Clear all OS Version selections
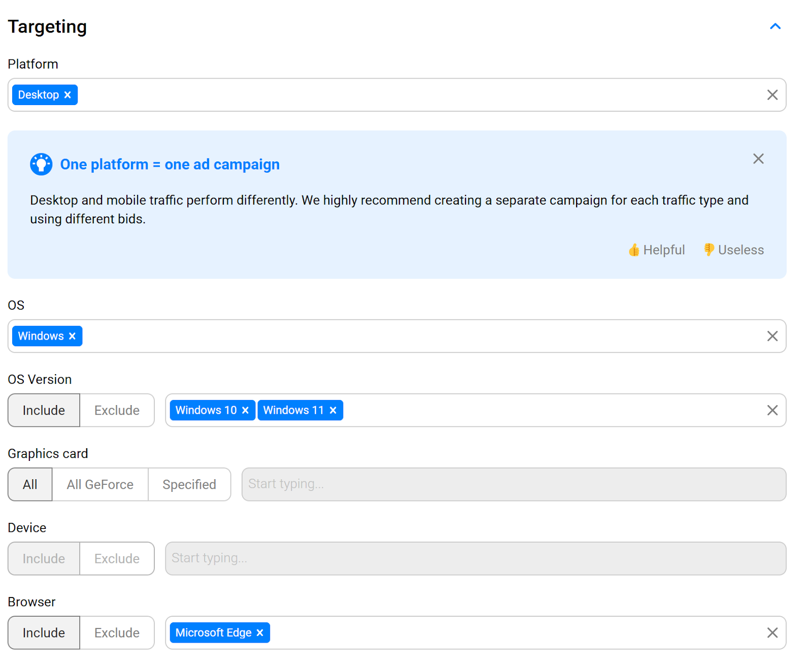Image resolution: width=812 pixels, height=666 pixels. (x=772, y=410)
